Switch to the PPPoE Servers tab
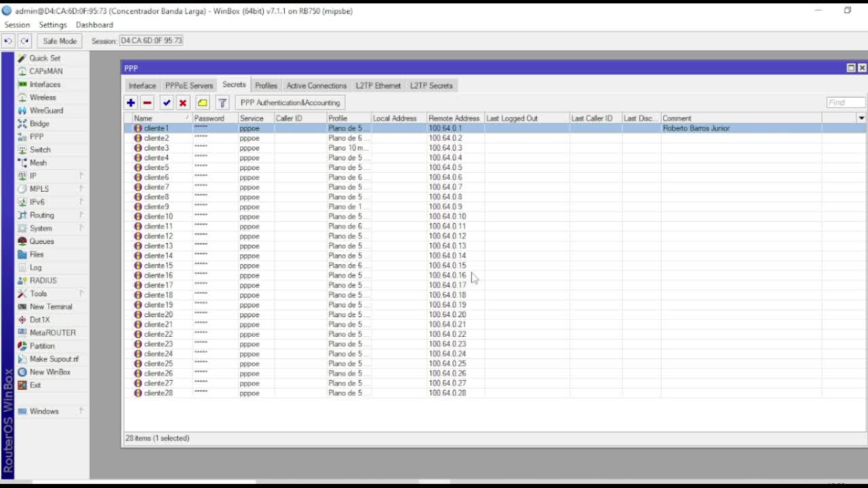868x488 pixels. pos(189,85)
